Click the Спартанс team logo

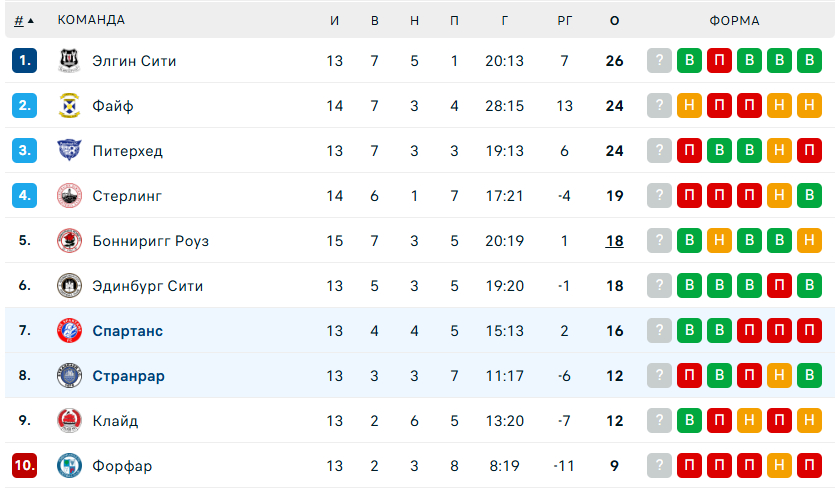click(69, 331)
